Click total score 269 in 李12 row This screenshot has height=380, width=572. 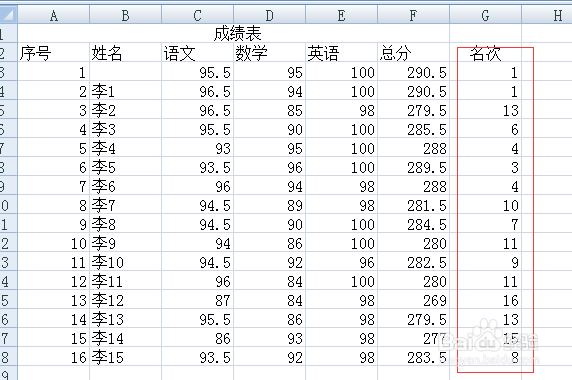click(413, 300)
